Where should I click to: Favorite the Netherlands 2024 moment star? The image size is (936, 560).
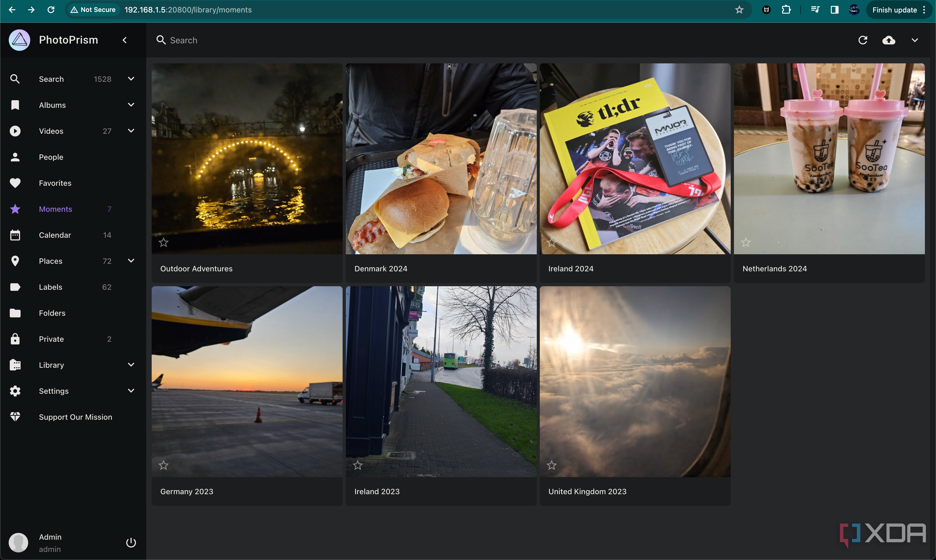pos(745,242)
